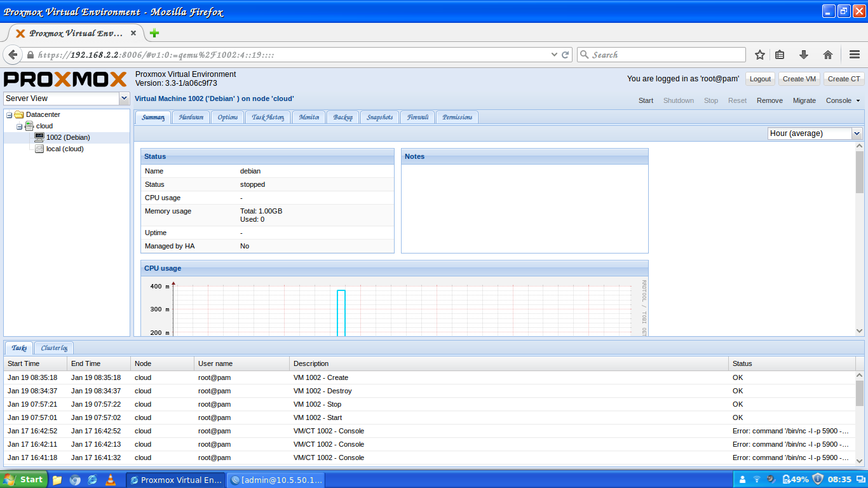The height and width of the screenshot is (488, 868).
Task: Select the 'VM 1002 - Create' task row
Action: click(x=430, y=377)
